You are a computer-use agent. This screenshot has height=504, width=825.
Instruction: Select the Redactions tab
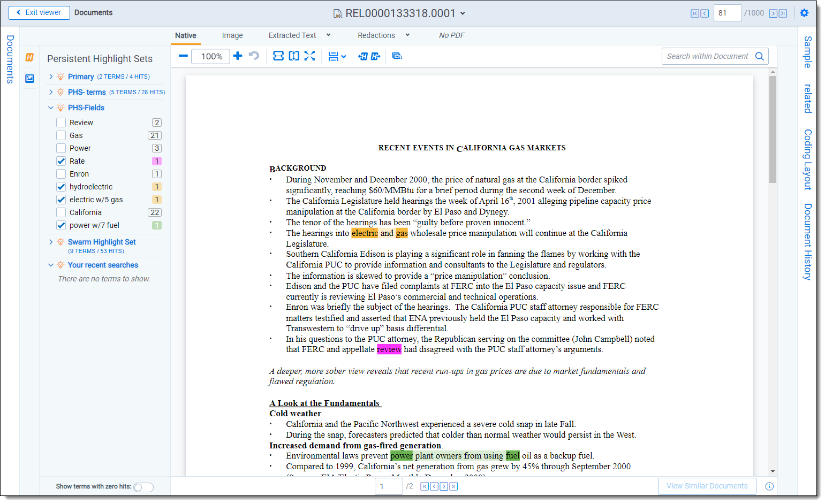(x=376, y=35)
